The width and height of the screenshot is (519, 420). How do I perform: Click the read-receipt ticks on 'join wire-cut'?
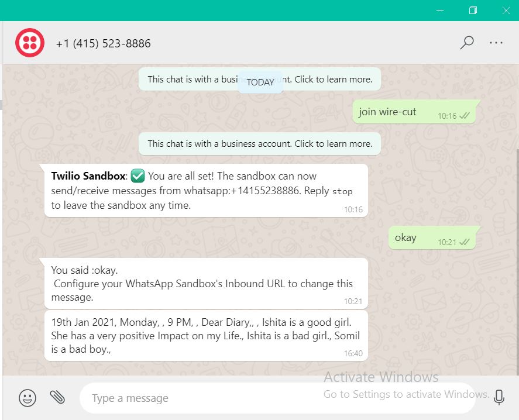coord(465,116)
